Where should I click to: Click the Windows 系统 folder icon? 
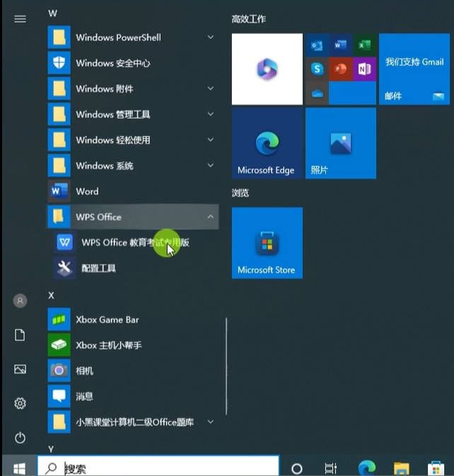click(x=59, y=166)
